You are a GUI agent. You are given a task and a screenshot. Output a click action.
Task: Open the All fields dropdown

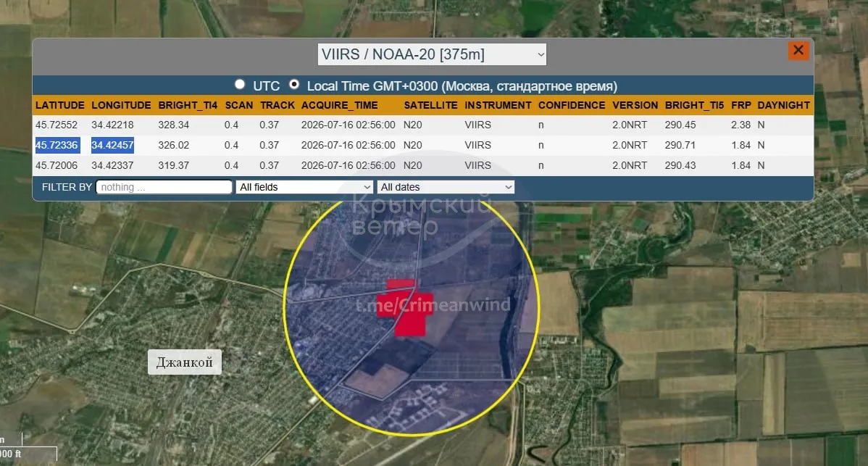point(305,187)
